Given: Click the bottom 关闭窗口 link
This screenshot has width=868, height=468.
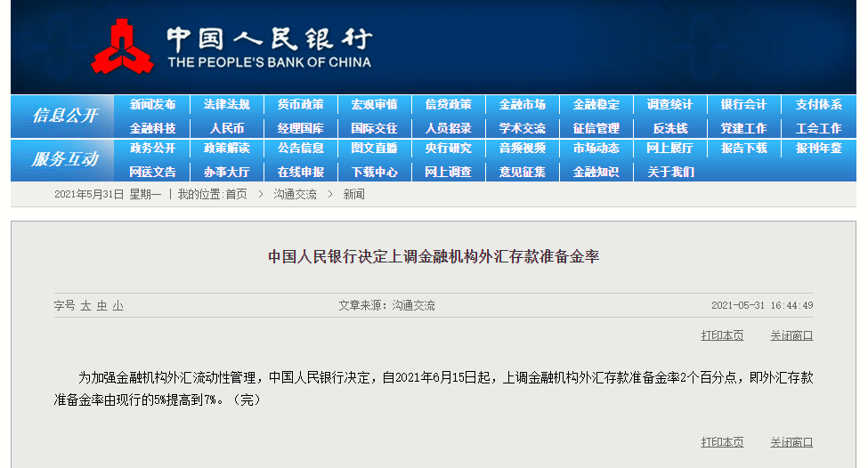Looking at the screenshot, I should coord(791,442).
